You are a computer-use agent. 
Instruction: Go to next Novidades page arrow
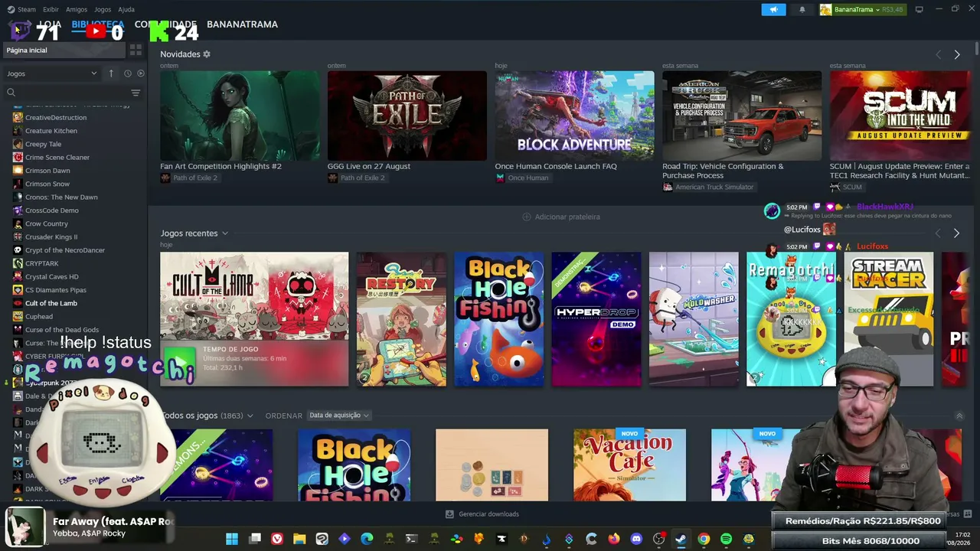(957, 54)
